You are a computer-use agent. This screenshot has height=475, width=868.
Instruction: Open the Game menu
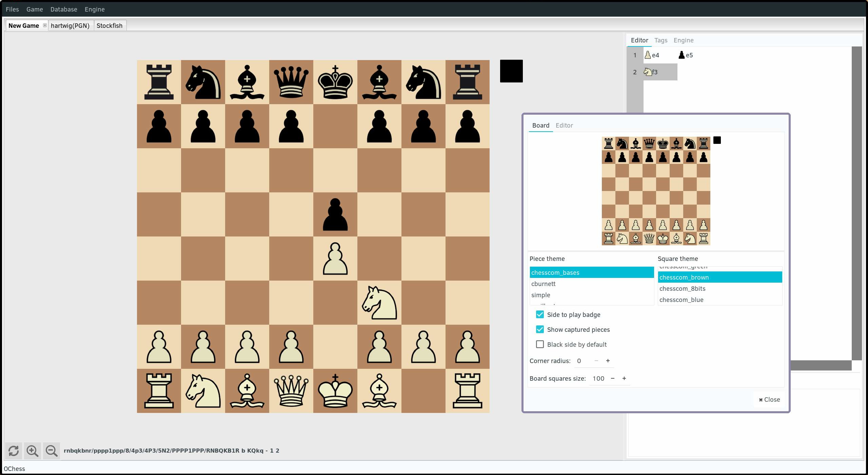tap(35, 9)
